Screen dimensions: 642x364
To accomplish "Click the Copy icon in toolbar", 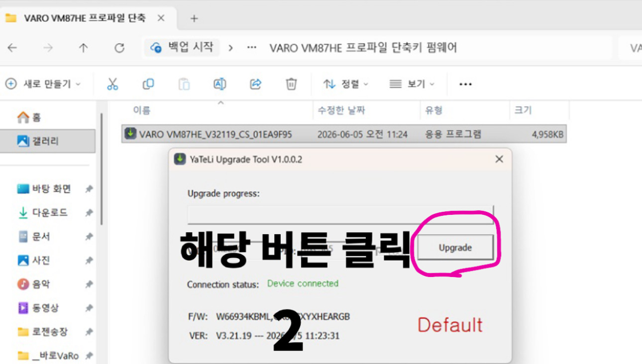I will [148, 84].
